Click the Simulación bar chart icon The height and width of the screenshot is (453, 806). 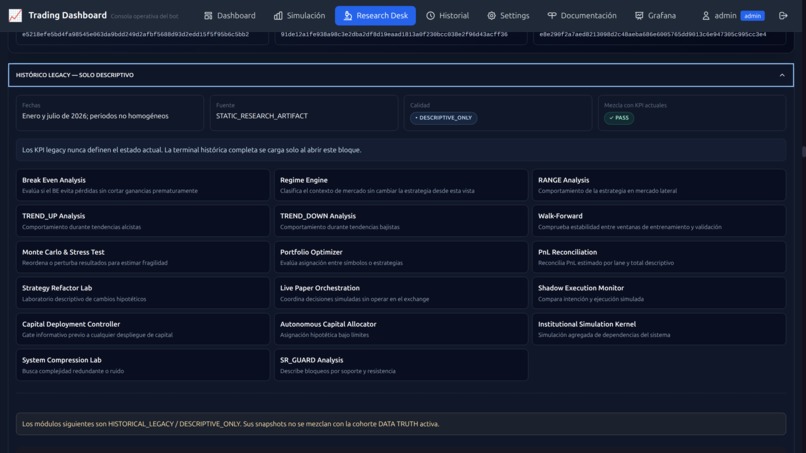tap(278, 16)
